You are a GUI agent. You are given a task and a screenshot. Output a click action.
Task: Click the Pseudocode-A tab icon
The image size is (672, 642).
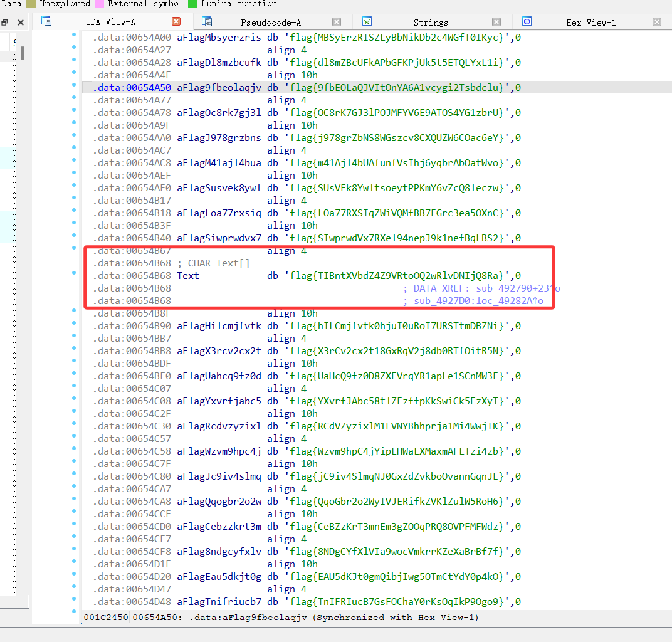coord(207,21)
